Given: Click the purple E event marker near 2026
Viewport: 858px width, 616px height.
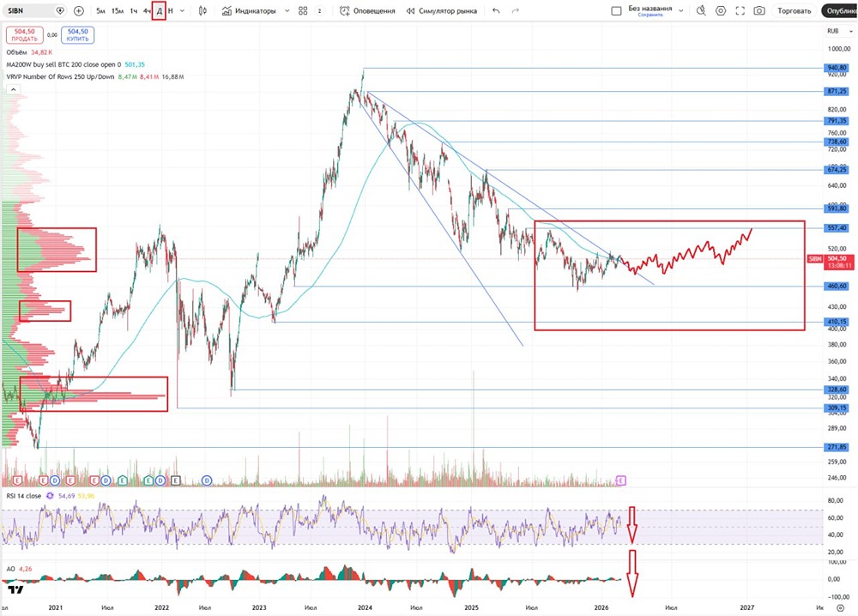Looking at the screenshot, I should pos(620,480).
